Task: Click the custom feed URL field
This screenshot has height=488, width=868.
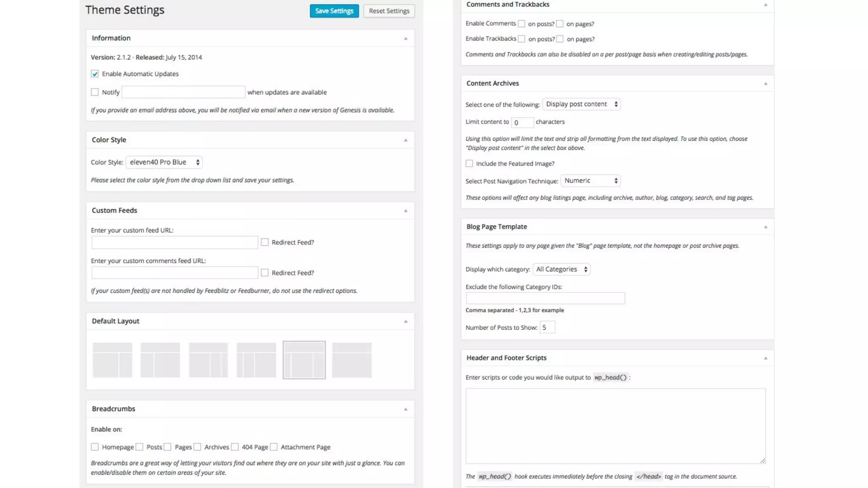Action: tap(175, 243)
